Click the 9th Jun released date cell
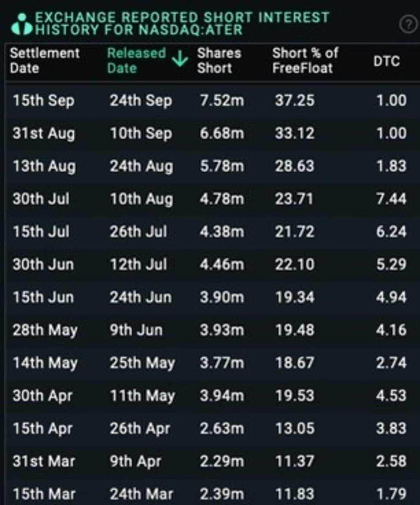The image size is (420, 505). 136,330
